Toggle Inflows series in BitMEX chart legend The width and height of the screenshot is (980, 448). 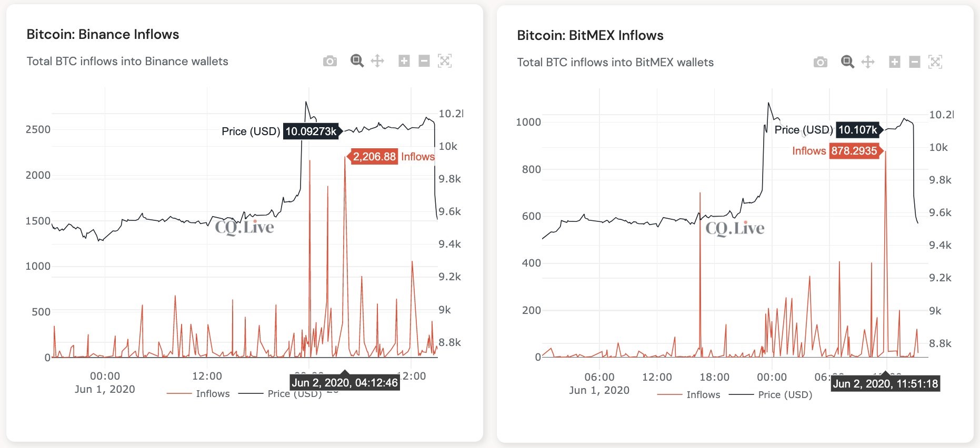[x=689, y=394]
